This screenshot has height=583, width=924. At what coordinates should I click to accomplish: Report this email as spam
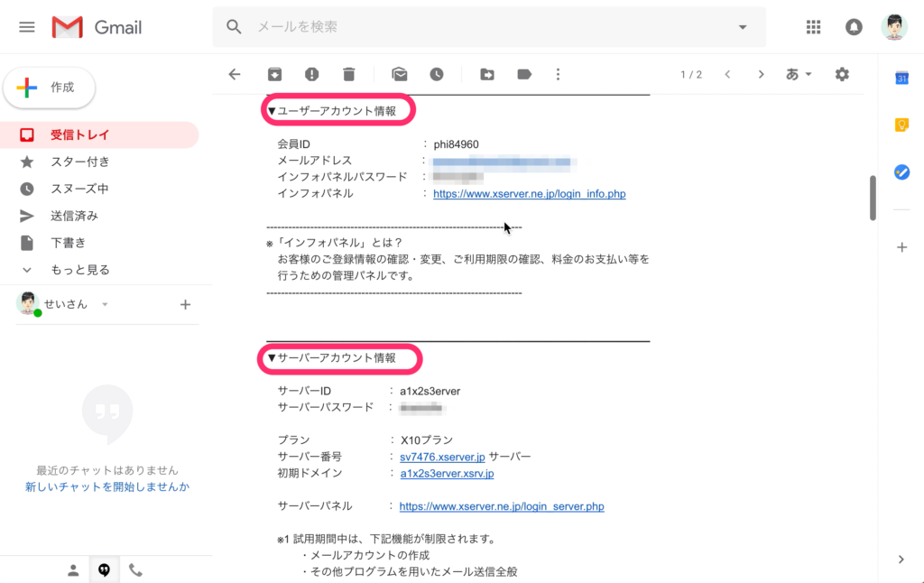click(x=311, y=74)
